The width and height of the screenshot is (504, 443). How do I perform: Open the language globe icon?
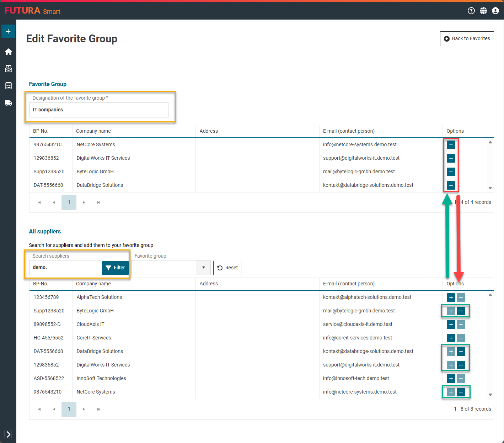pos(483,11)
